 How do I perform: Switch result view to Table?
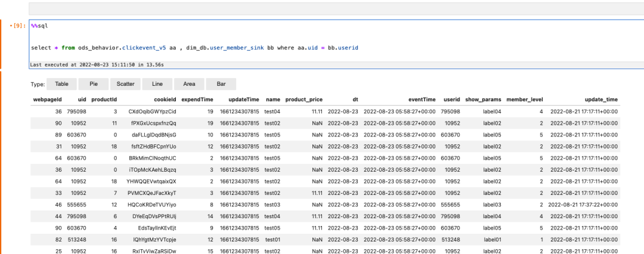pos(61,85)
